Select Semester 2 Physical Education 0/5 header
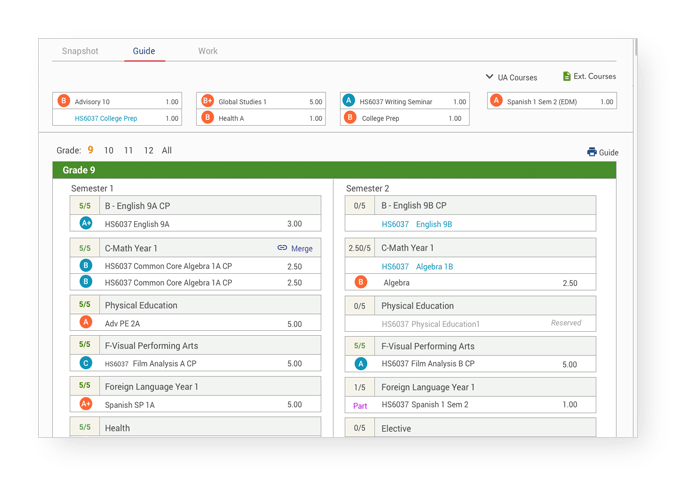This screenshot has height=500, width=700. [470, 306]
